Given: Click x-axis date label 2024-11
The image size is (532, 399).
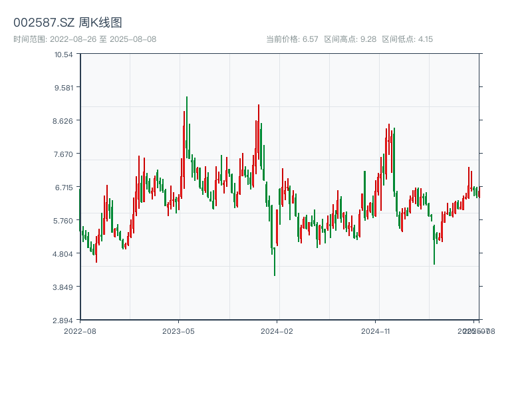Looking at the screenshot, I should point(375,331).
